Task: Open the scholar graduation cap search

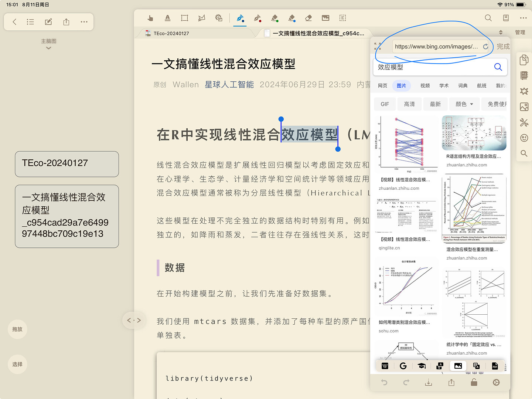Action: tap(422, 366)
